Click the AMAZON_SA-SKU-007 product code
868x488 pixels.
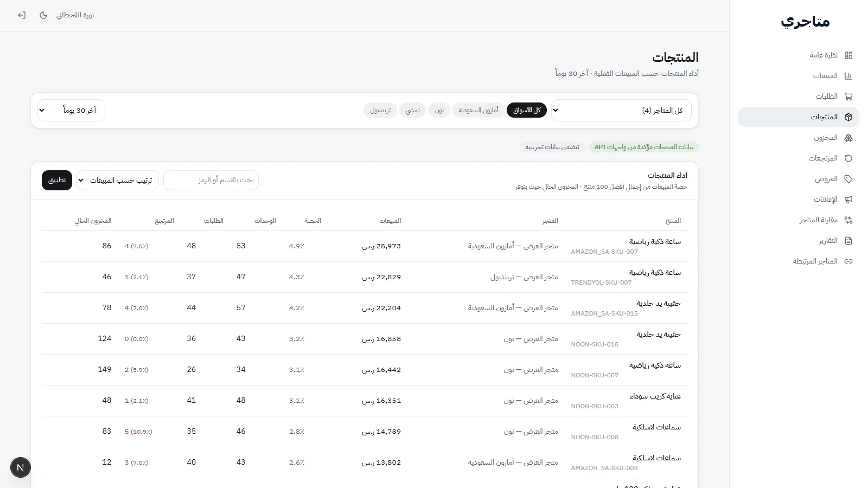point(604,252)
